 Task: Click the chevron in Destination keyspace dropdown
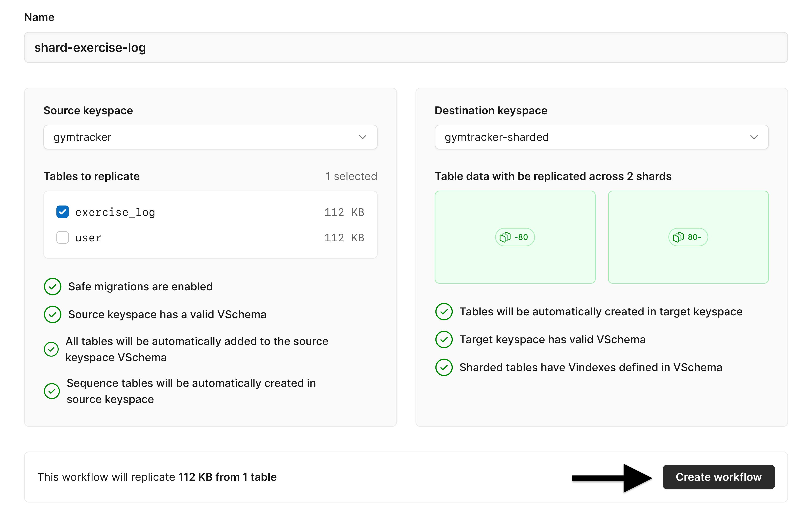tap(754, 137)
